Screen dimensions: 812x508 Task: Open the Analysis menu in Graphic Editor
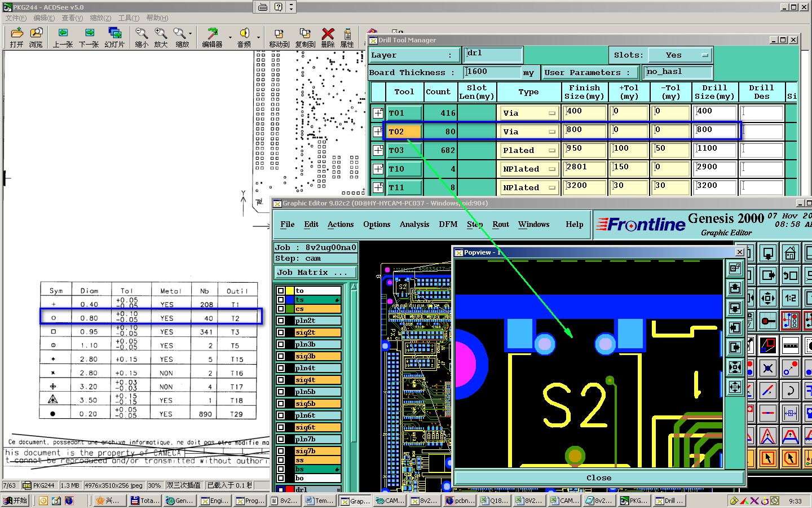[x=414, y=225]
